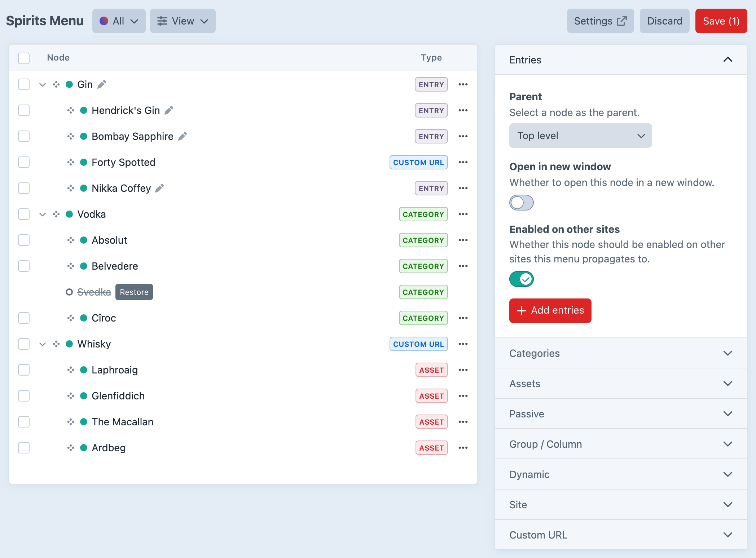Restore the deleted Svedka node
This screenshot has width=756, height=558.
[x=134, y=292]
